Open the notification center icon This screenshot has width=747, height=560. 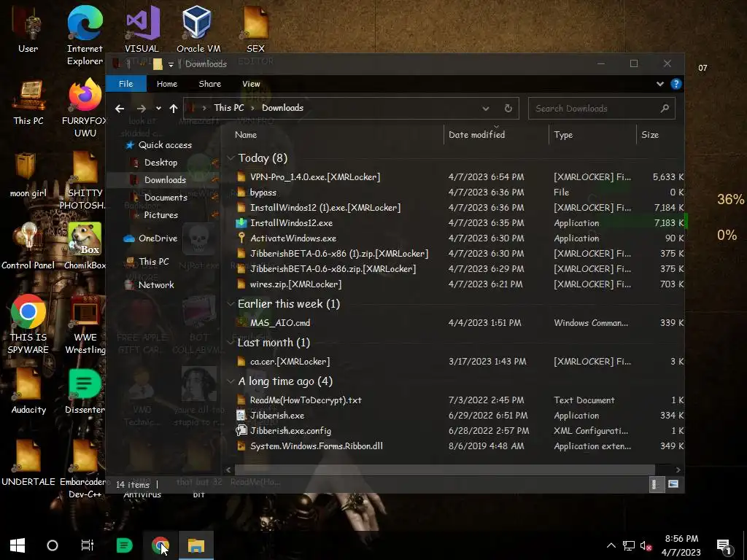coord(724,546)
